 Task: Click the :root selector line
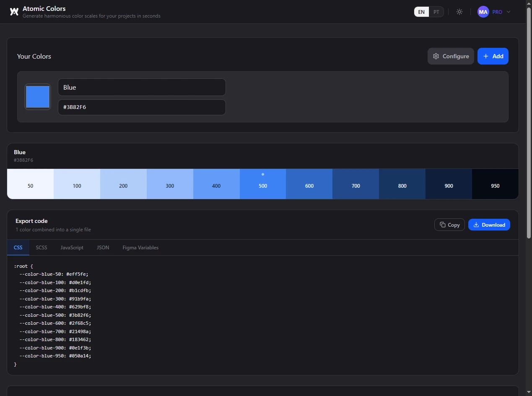(x=23, y=266)
